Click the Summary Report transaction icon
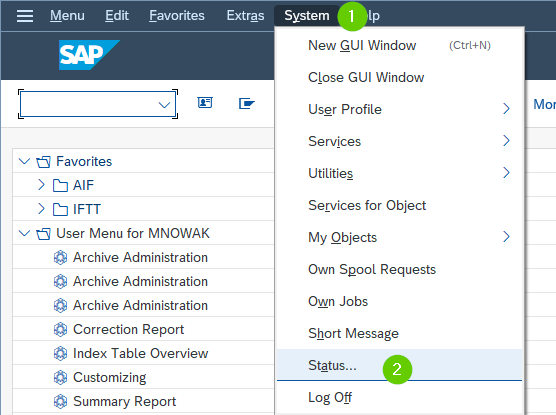The width and height of the screenshot is (556, 415). coord(60,402)
